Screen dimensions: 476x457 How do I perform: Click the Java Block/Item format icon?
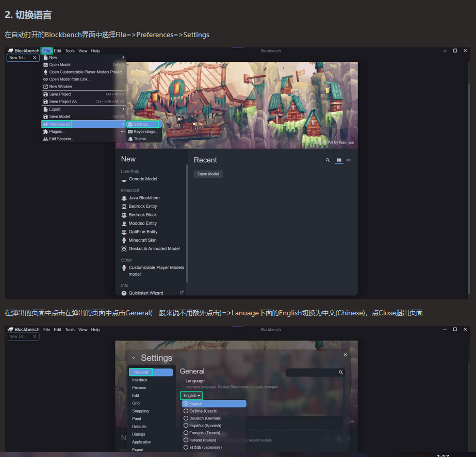(x=124, y=198)
